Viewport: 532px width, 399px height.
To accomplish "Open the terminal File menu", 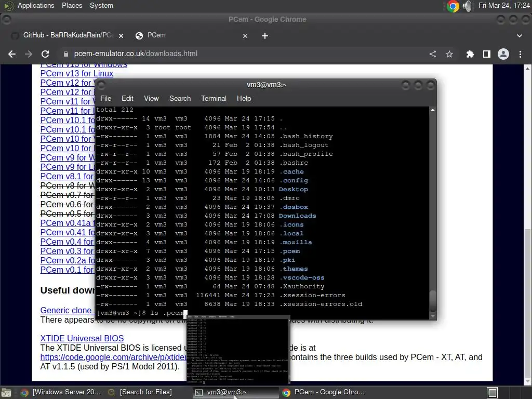I will pos(105,98).
